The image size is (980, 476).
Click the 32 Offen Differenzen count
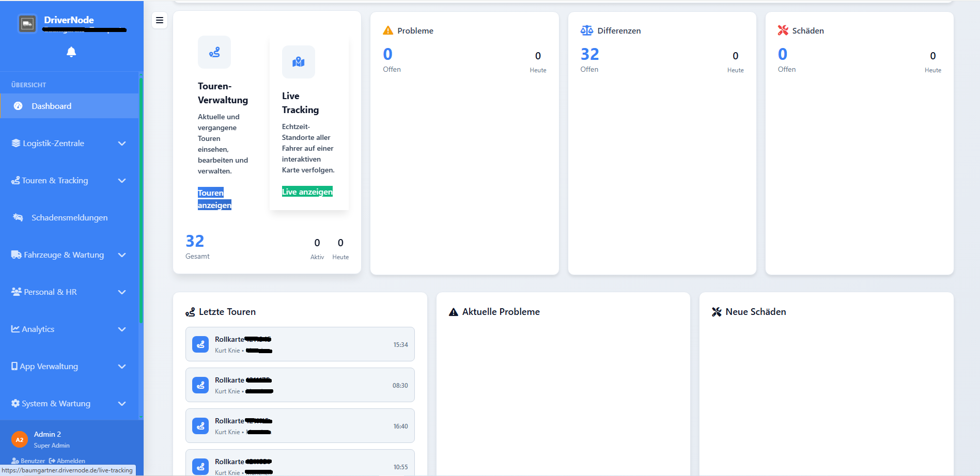click(590, 54)
